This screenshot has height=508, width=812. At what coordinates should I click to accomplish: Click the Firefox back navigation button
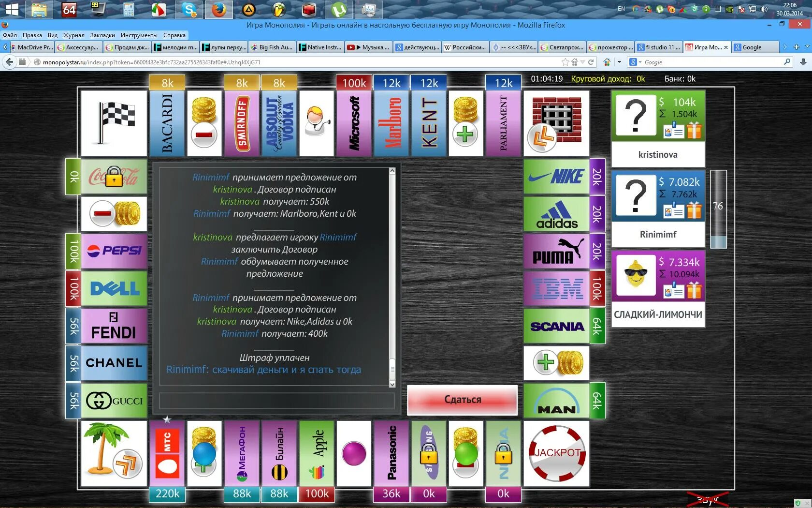point(9,62)
